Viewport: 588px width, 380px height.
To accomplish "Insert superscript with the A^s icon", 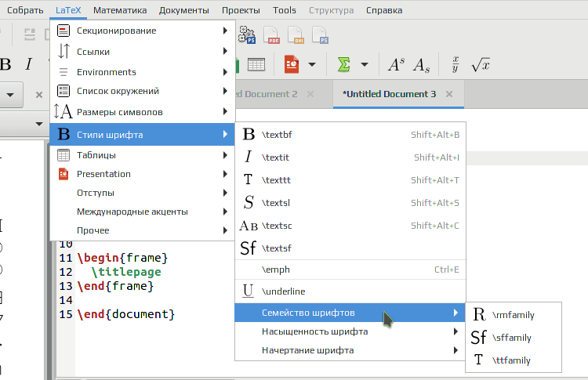I will pyautogui.click(x=397, y=64).
